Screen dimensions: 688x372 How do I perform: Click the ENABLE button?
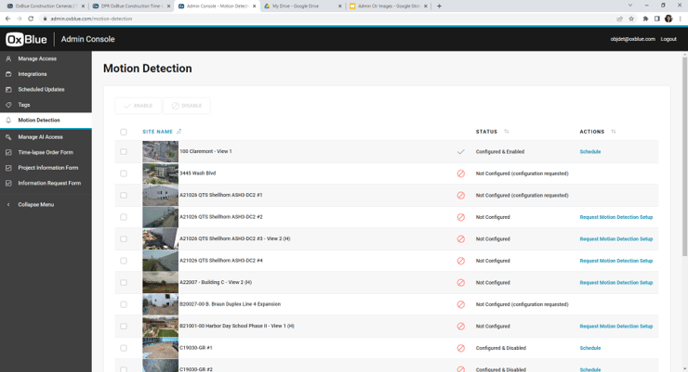138,106
